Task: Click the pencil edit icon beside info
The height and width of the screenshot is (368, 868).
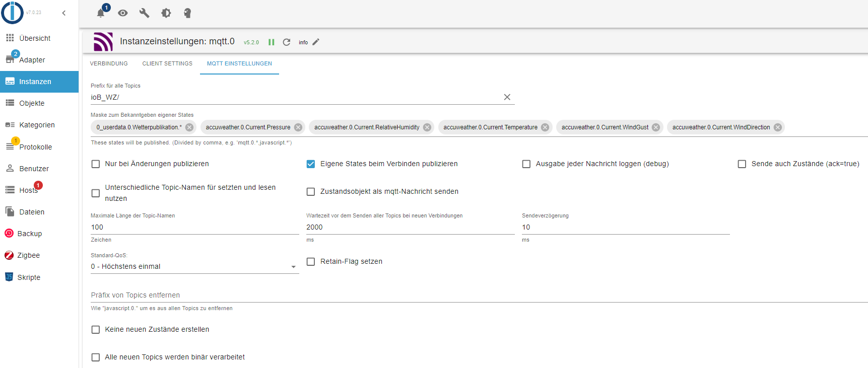Action: [x=316, y=42]
